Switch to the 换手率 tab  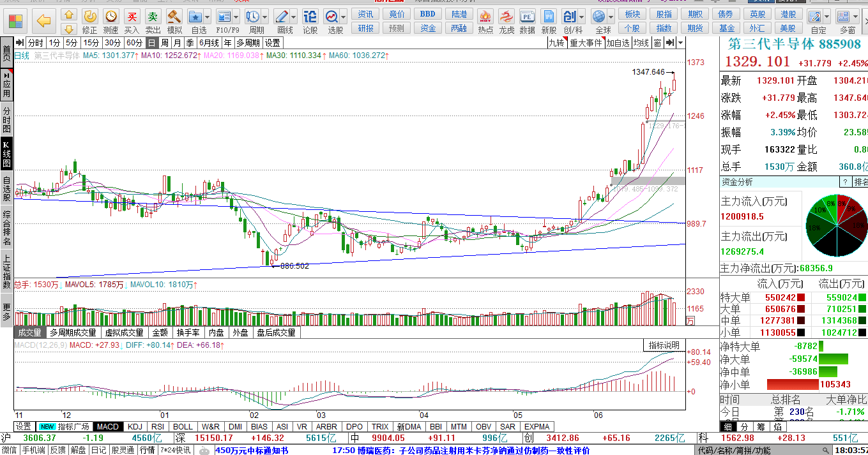(x=188, y=332)
